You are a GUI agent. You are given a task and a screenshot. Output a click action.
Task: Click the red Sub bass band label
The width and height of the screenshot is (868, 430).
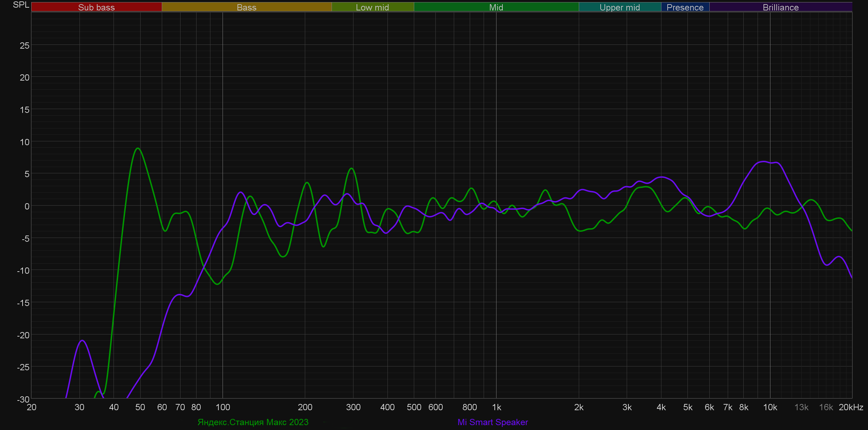pos(96,7)
